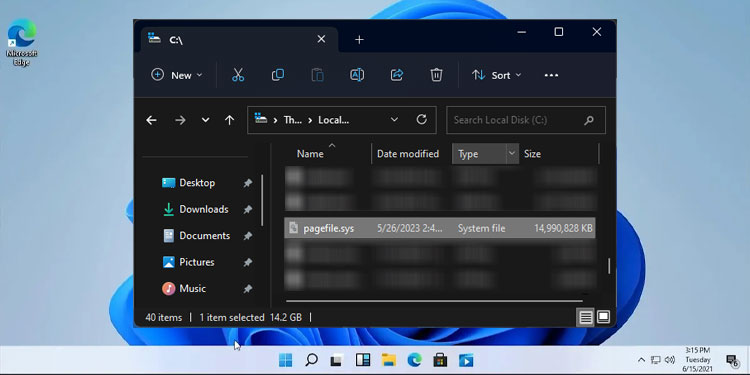Open the See more three-dots menu
The image size is (750, 375).
pyautogui.click(x=551, y=75)
